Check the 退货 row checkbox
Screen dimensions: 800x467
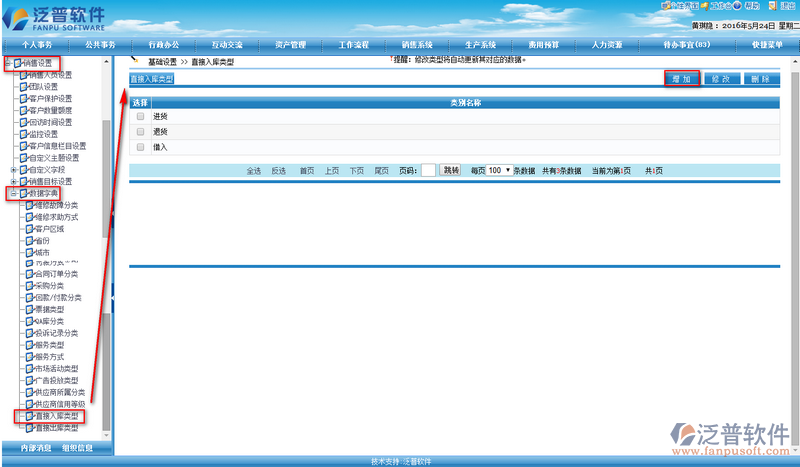[141, 131]
